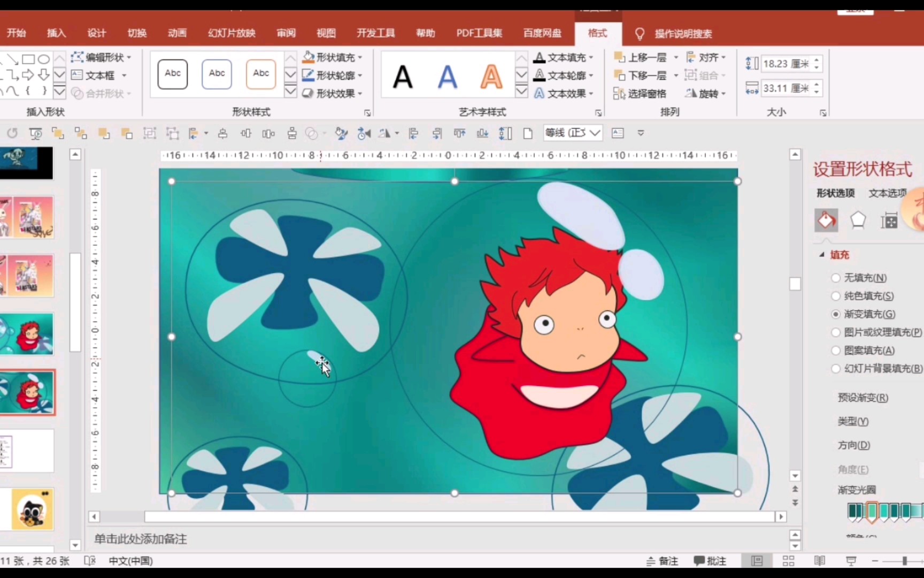Open the 编辑形状 edit shape menu
Viewport: 924px width, 578px height.
tap(102, 57)
